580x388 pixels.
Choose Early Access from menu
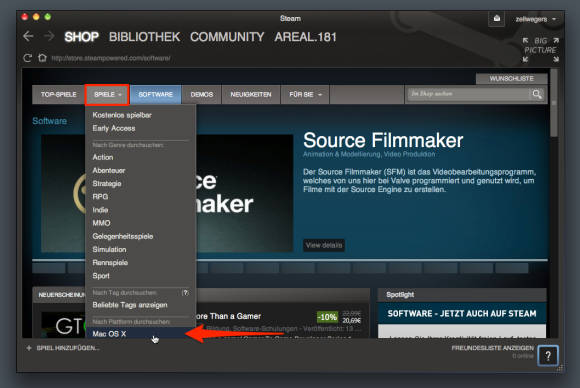point(114,128)
